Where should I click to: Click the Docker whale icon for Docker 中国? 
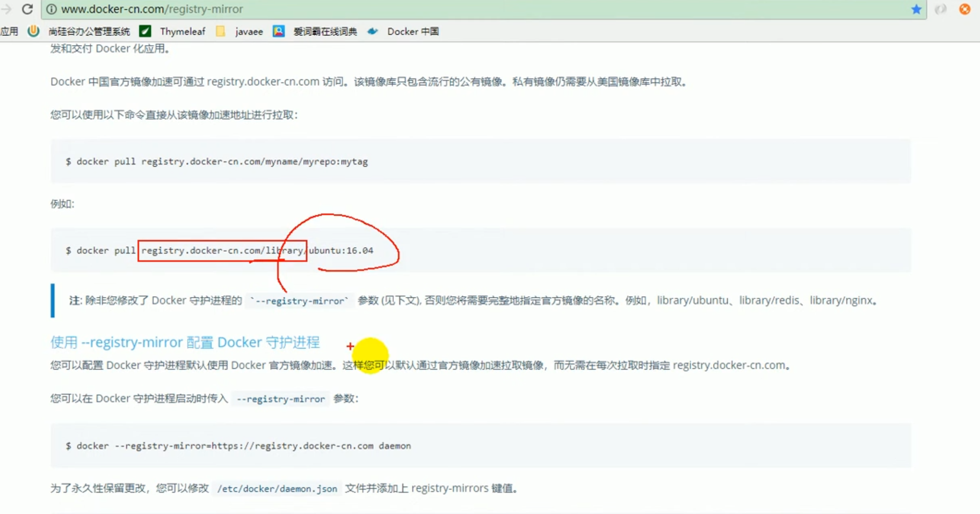(x=372, y=31)
